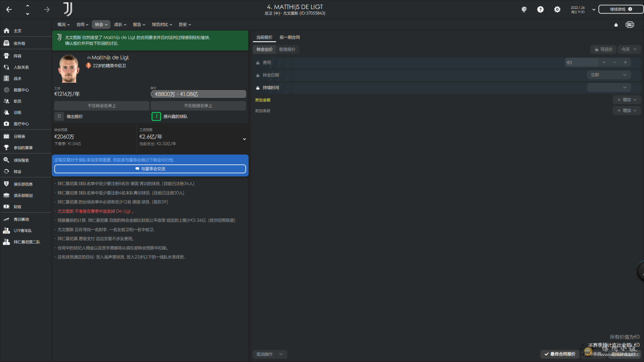Open the 参加的赛事 competitions sidebar item

[26, 148]
